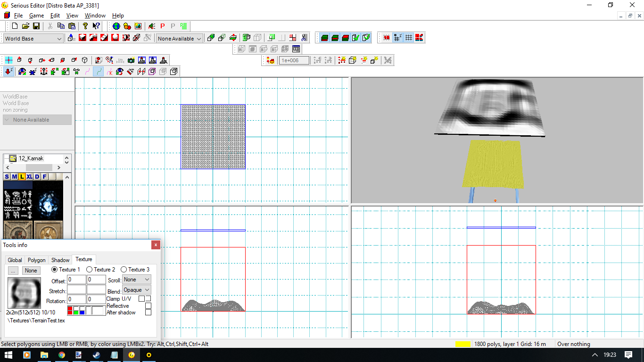Click the window panel icon in mip toolbar
The width and height of the screenshot is (644, 362).
[x=296, y=49]
